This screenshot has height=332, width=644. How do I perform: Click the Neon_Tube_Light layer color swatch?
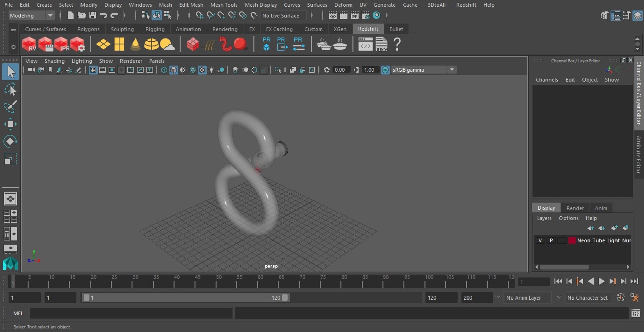[572, 240]
